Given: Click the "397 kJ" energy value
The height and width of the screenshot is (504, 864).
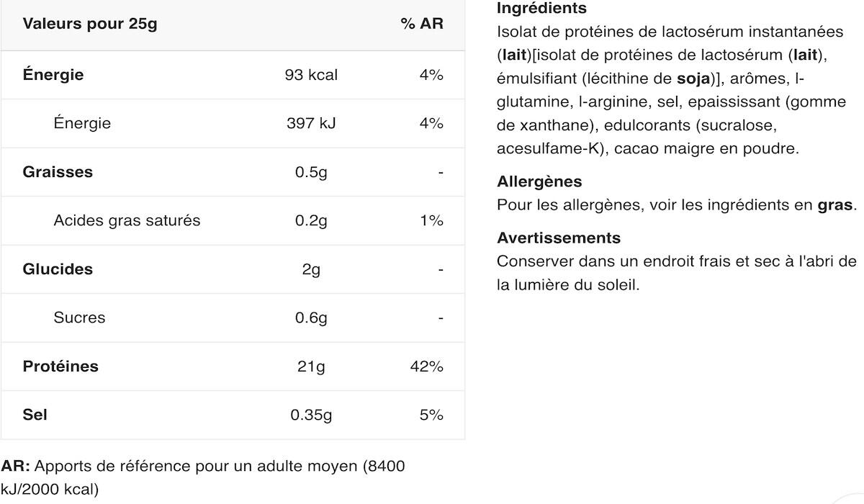Looking at the screenshot, I should click(311, 123).
